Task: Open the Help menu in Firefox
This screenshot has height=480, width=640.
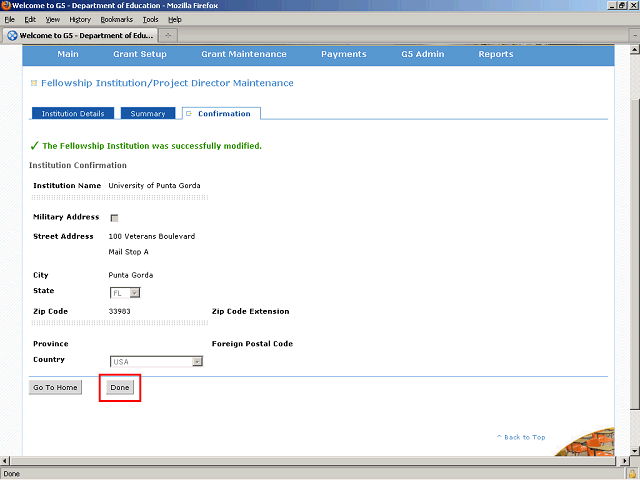Action: coord(175,20)
